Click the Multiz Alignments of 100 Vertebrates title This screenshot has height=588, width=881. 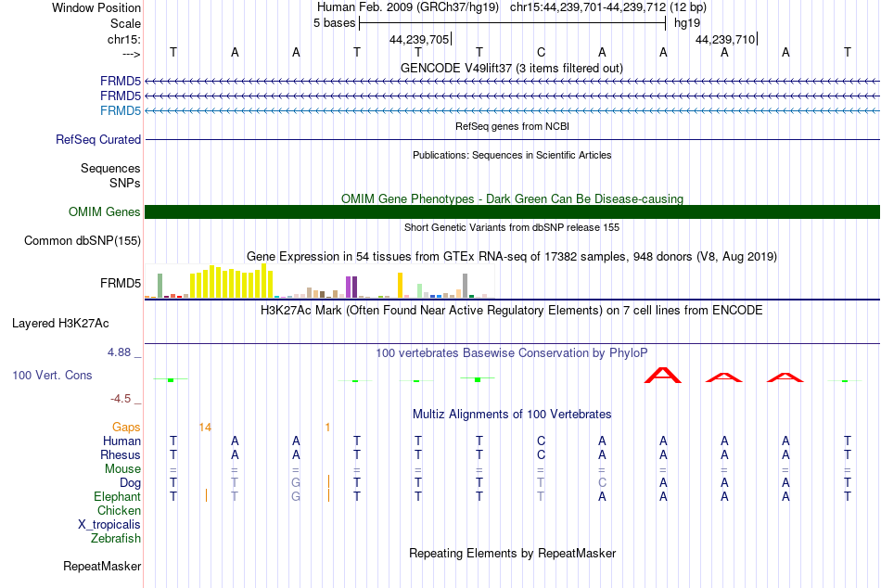click(512, 415)
